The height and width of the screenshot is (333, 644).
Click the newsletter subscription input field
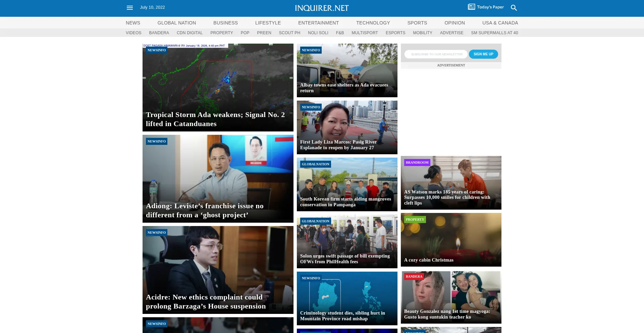[x=436, y=54]
